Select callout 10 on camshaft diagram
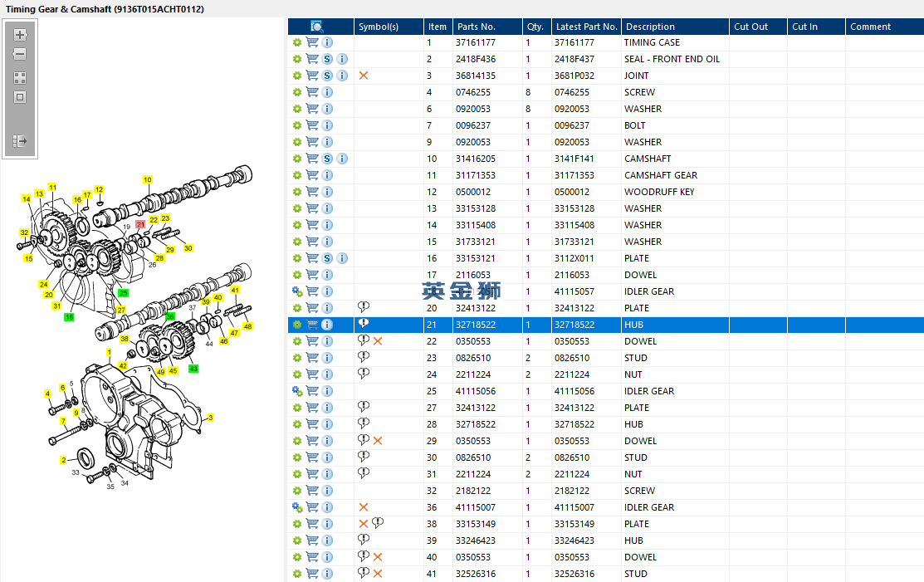This screenshot has width=924, height=582. click(147, 179)
